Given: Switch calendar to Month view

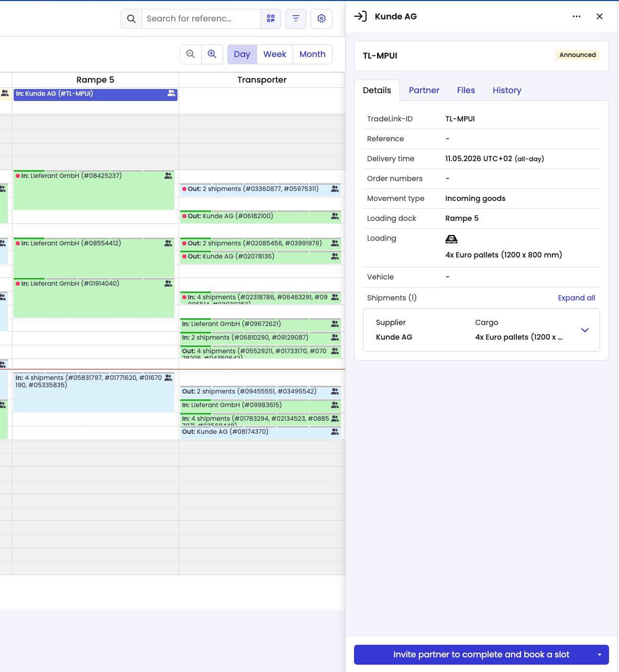Looking at the screenshot, I should (x=313, y=54).
